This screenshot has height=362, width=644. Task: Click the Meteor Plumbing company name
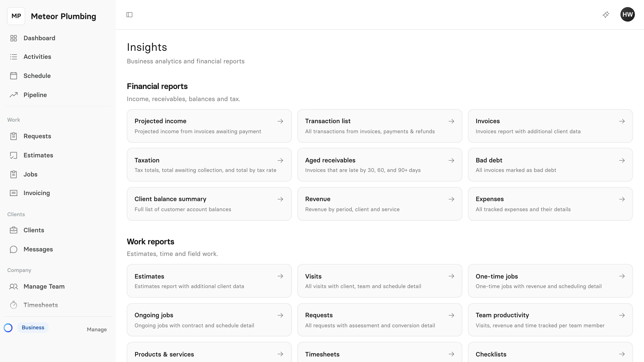click(x=63, y=16)
